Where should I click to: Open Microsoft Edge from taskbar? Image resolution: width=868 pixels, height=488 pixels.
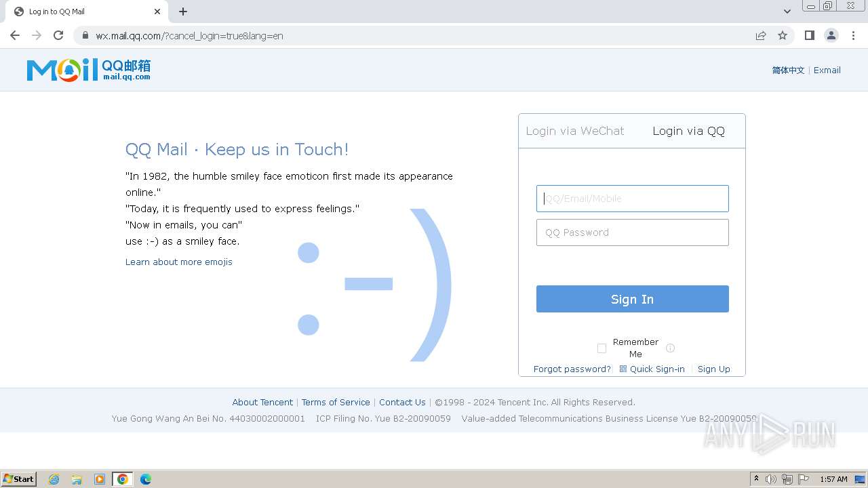pos(146,479)
